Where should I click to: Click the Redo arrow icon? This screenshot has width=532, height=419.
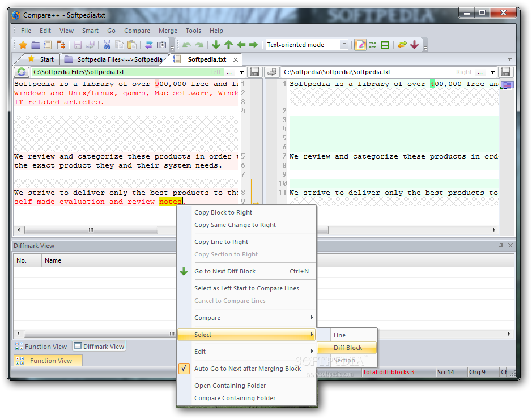pyautogui.click(x=199, y=45)
